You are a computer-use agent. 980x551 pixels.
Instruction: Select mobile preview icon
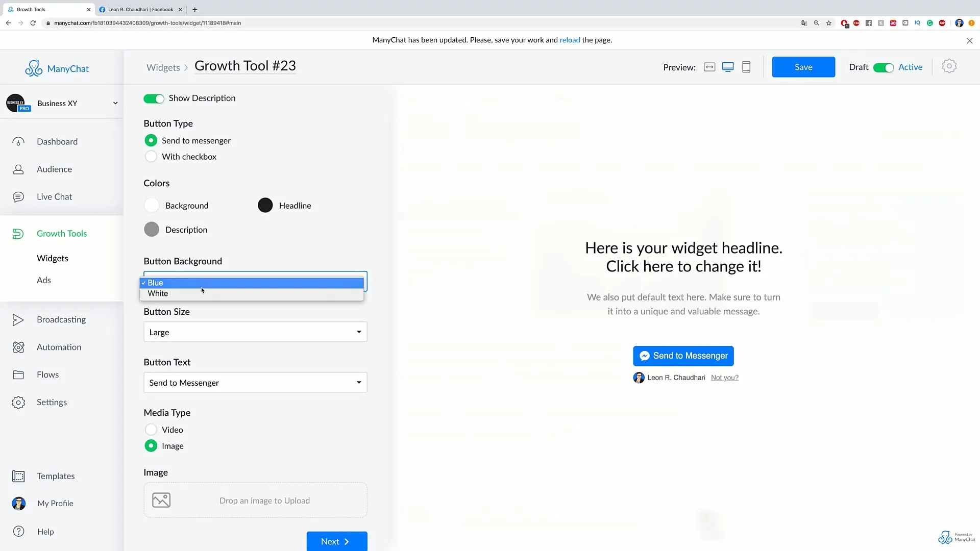coord(746,67)
